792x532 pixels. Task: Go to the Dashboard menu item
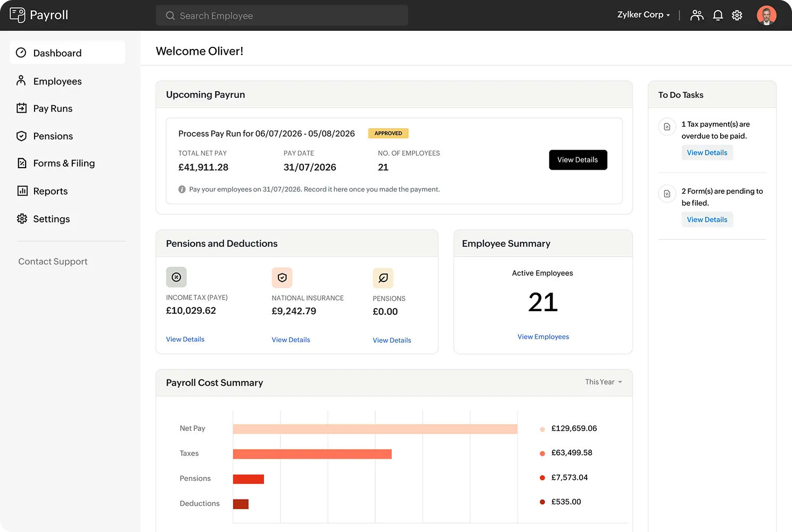[x=68, y=53]
